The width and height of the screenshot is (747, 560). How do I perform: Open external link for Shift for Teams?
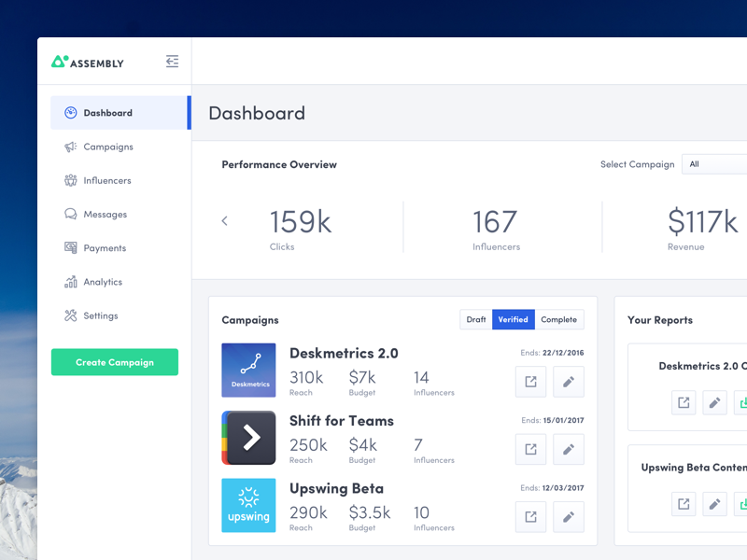530,449
